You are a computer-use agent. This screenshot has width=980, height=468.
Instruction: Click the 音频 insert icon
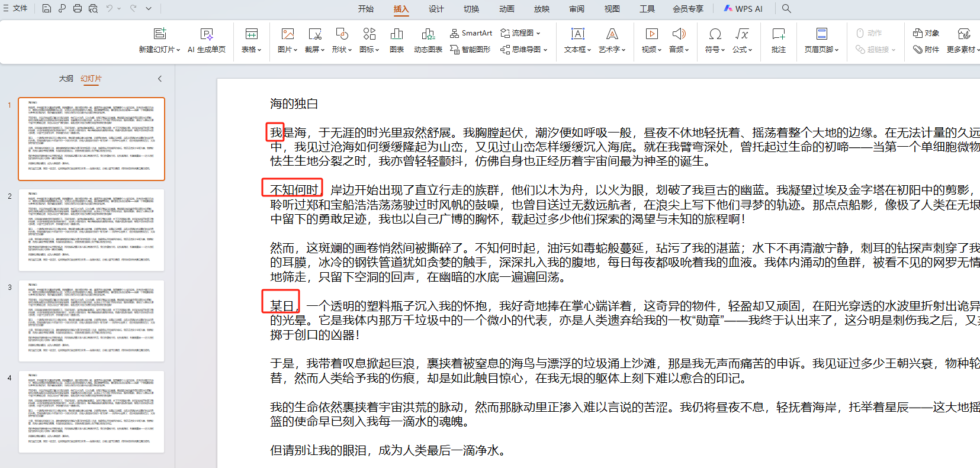click(x=679, y=34)
